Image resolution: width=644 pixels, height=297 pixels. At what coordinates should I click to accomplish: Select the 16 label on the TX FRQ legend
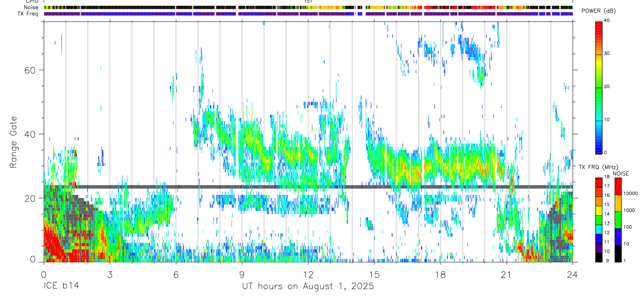[x=606, y=196]
